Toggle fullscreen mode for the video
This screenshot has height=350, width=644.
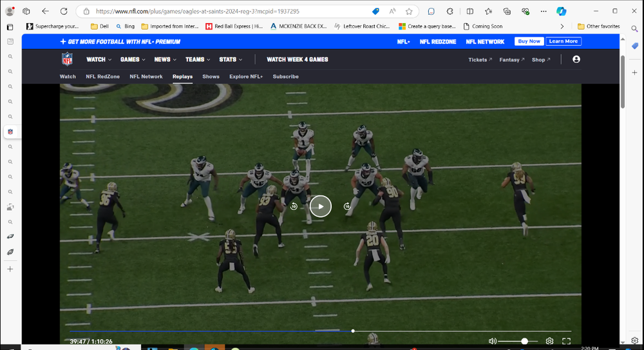tap(567, 341)
